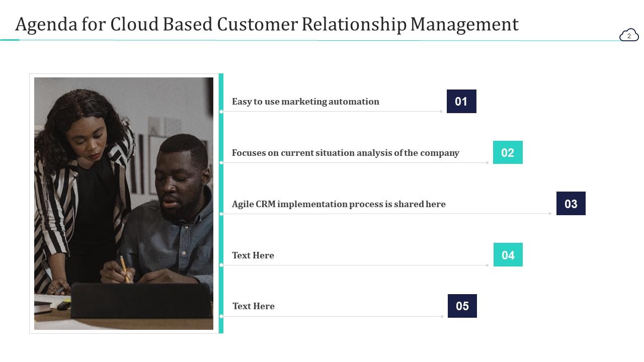The width and height of the screenshot is (644, 362).
Task: Click 'Focuses on current situation analysis' text
Action: click(345, 153)
